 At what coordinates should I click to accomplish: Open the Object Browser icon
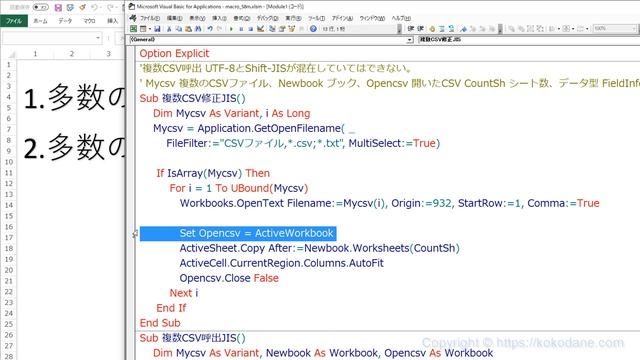point(291,29)
